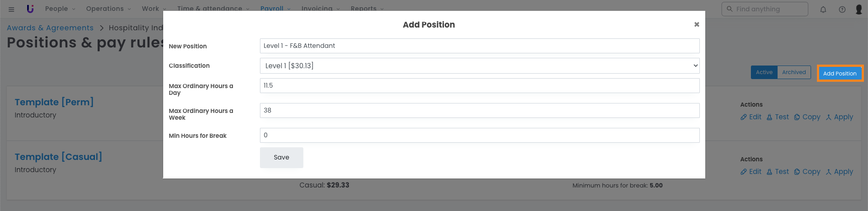Expand the Operations menu
The width and height of the screenshot is (868, 211).
tap(108, 9)
